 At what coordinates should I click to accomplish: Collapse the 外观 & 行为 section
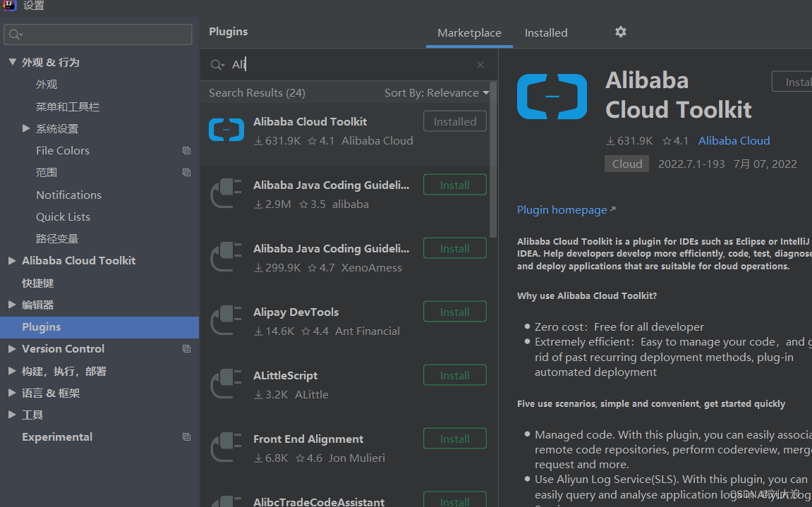coord(13,62)
